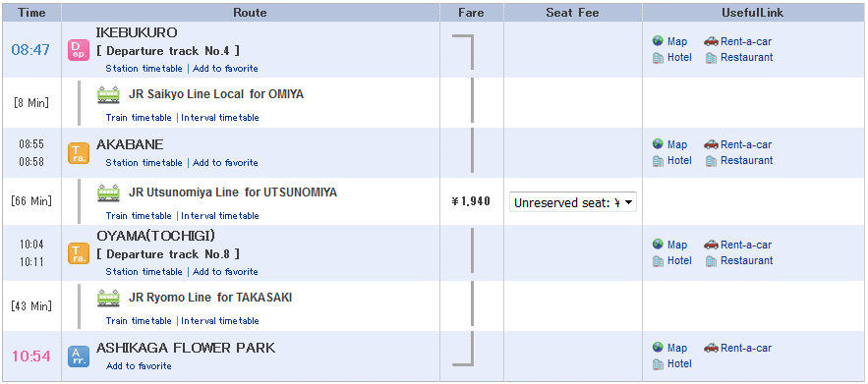Click the globe Map icon in IKEBUKURO row
This screenshot has width=868, height=384.
[658, 41]
